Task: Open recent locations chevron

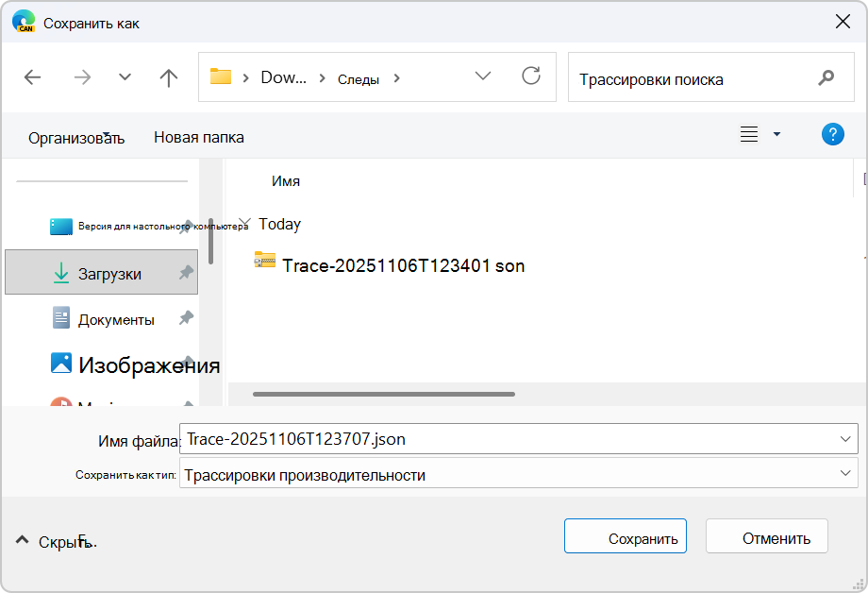Action: (125, 77)
